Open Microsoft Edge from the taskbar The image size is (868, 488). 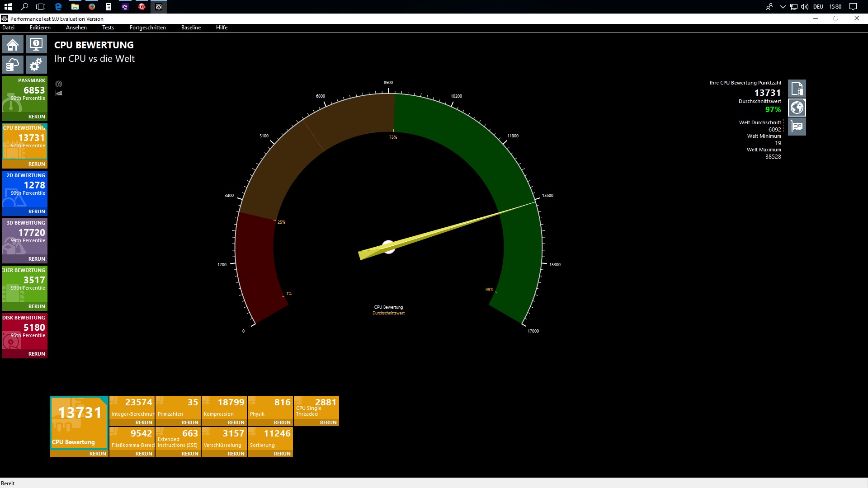click(58, 7)
